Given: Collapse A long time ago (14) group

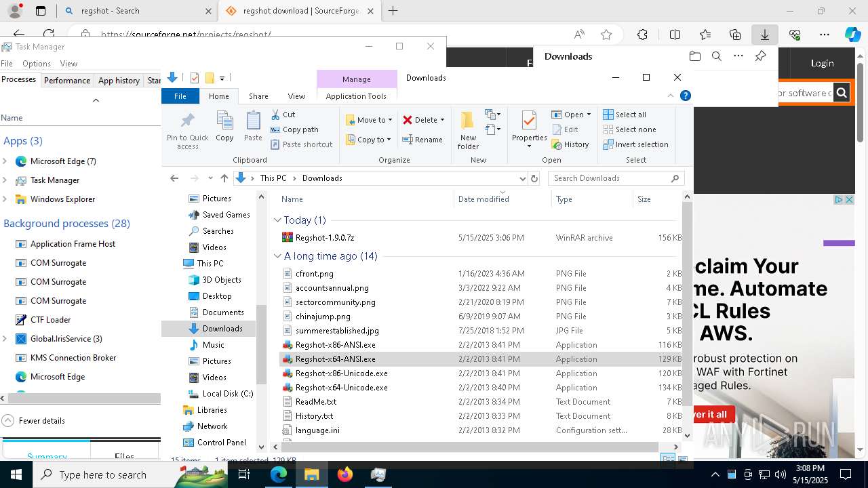Looking at the screenshot, I should (x=277, y=256).
